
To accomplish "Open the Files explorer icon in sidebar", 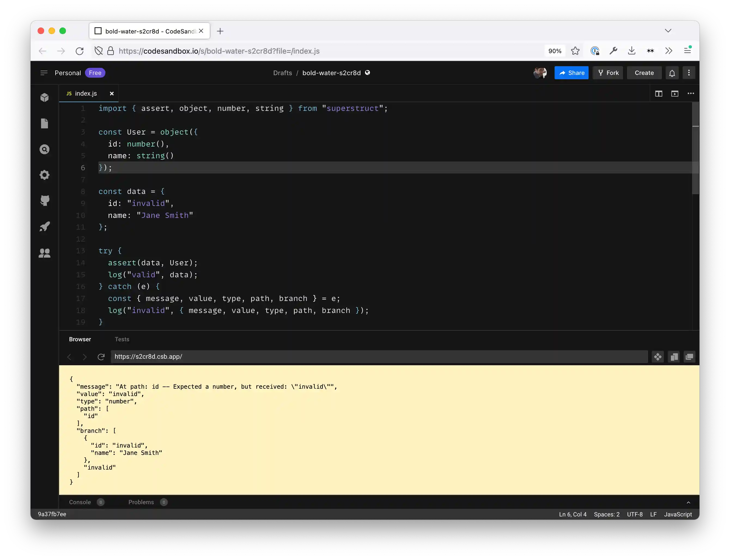I will pos(45,123).
